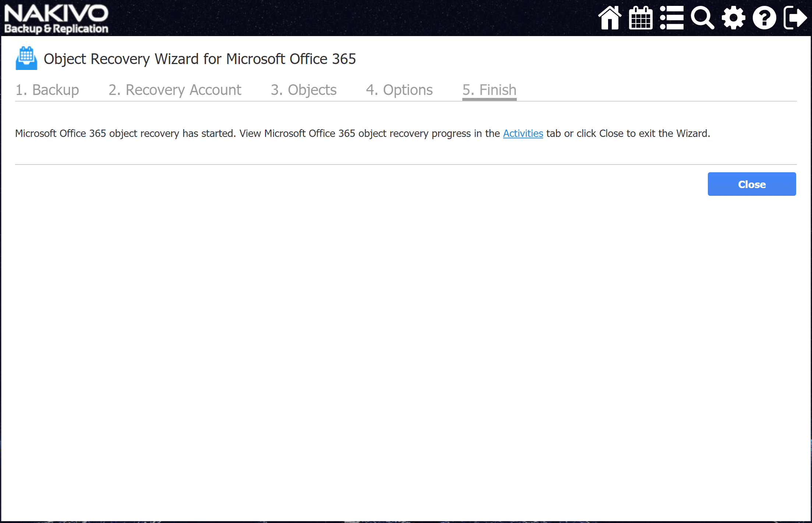Screen dimensions: 812x523
Task: Follow the Activities hyperlink
Action: click(523, 133)
